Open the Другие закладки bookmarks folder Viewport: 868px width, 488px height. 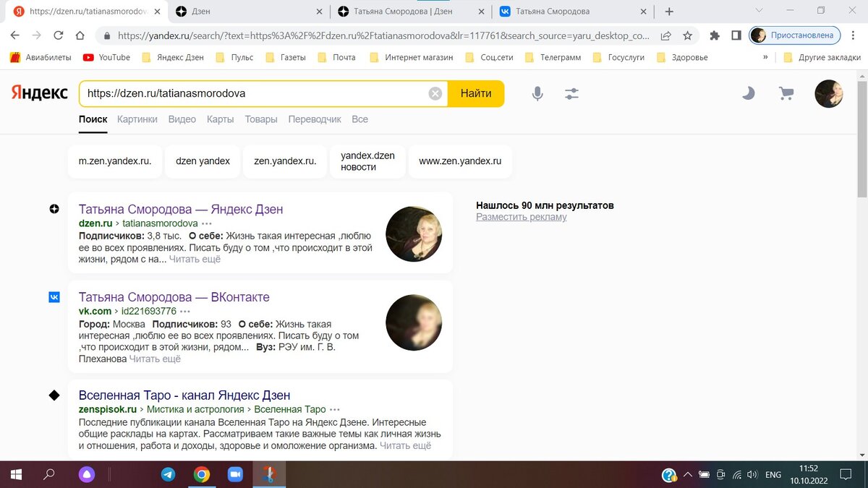pos(821,57)
